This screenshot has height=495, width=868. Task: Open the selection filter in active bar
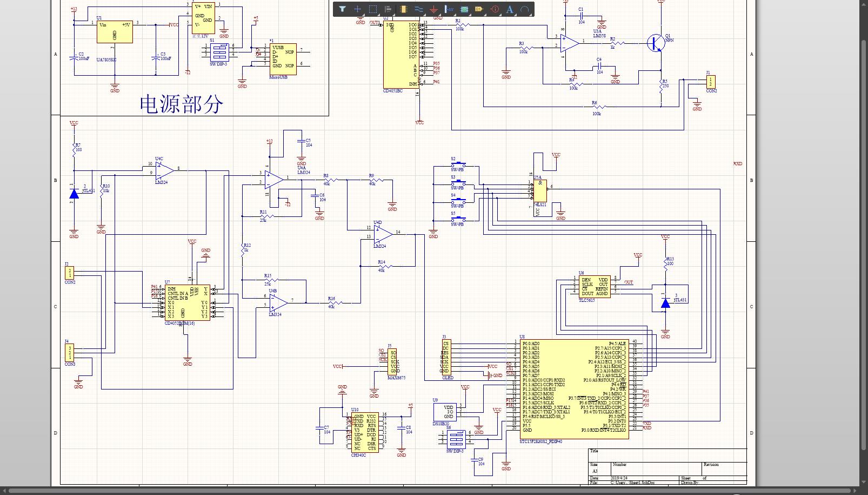click(342, 9)
